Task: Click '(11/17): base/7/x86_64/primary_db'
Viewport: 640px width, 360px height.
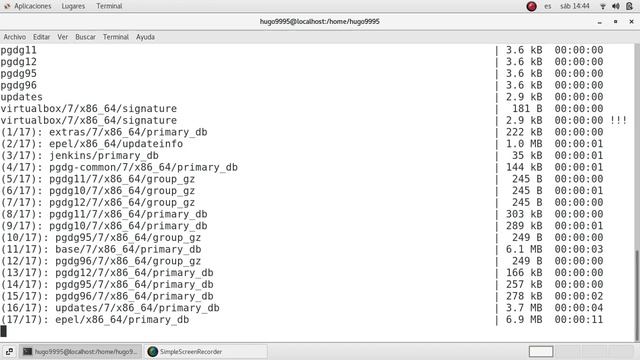Action: click(101, 249)
